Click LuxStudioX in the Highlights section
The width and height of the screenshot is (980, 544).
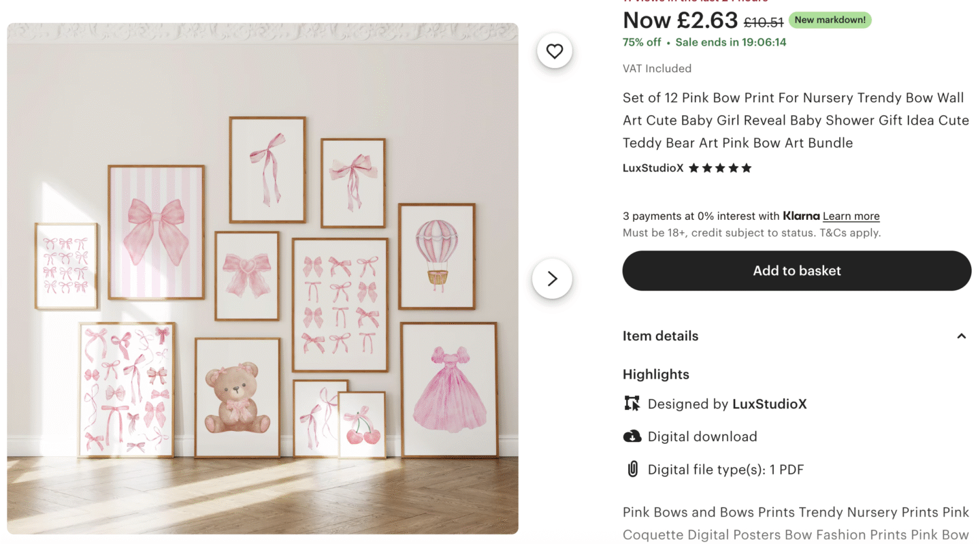(769, 404)
